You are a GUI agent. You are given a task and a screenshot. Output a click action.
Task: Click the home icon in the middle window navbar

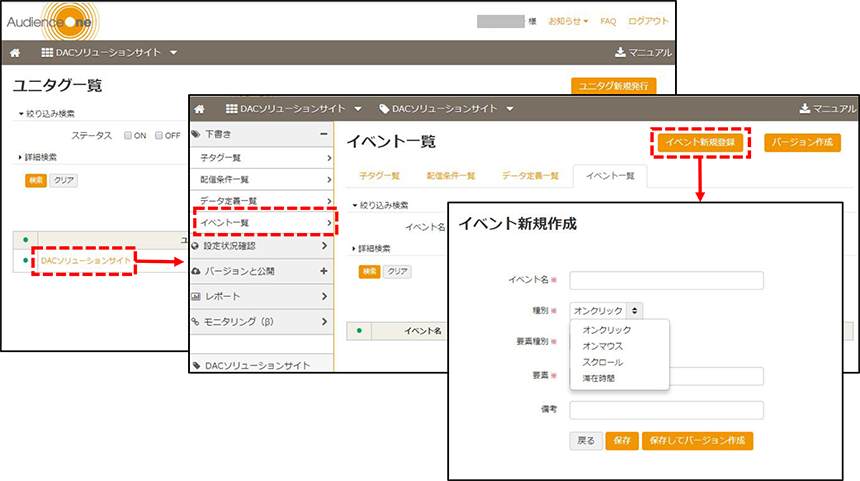pyautogui.click(x=200, y=109)
